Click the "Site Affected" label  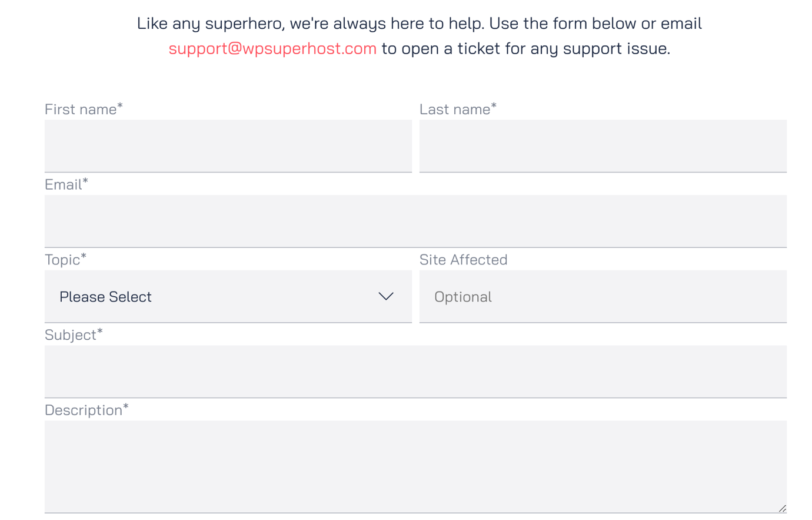[463, 260]
